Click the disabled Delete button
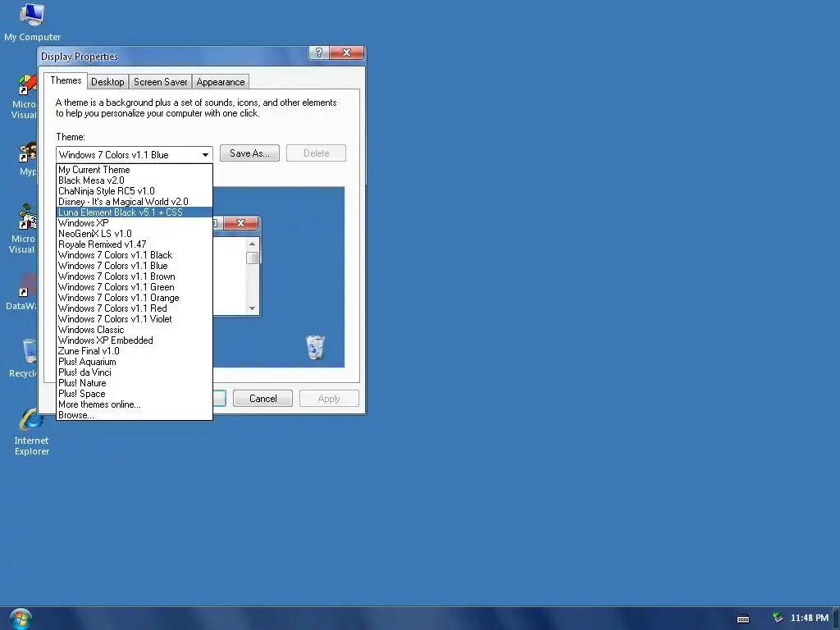 click(316, 153)
